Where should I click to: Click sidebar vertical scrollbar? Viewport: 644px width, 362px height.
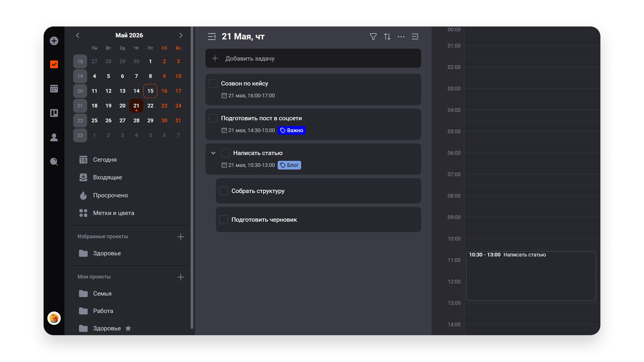click(x=192, y=178)
